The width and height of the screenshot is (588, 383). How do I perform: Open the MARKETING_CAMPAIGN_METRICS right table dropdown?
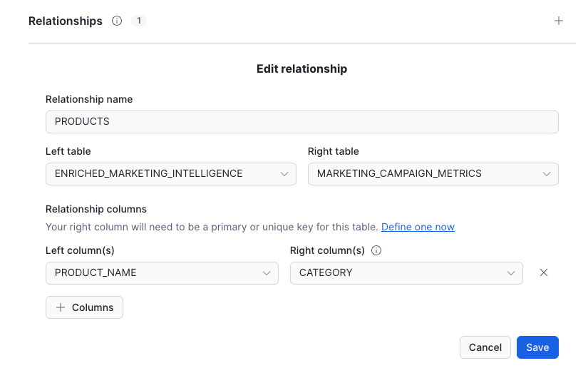(x=421, y=174)
